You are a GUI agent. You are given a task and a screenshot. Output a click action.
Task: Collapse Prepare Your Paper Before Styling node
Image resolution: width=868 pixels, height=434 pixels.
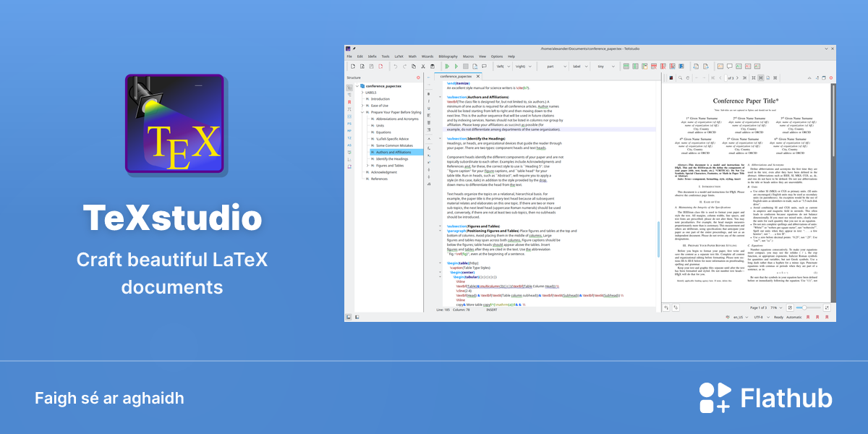[x=362, y=112]
